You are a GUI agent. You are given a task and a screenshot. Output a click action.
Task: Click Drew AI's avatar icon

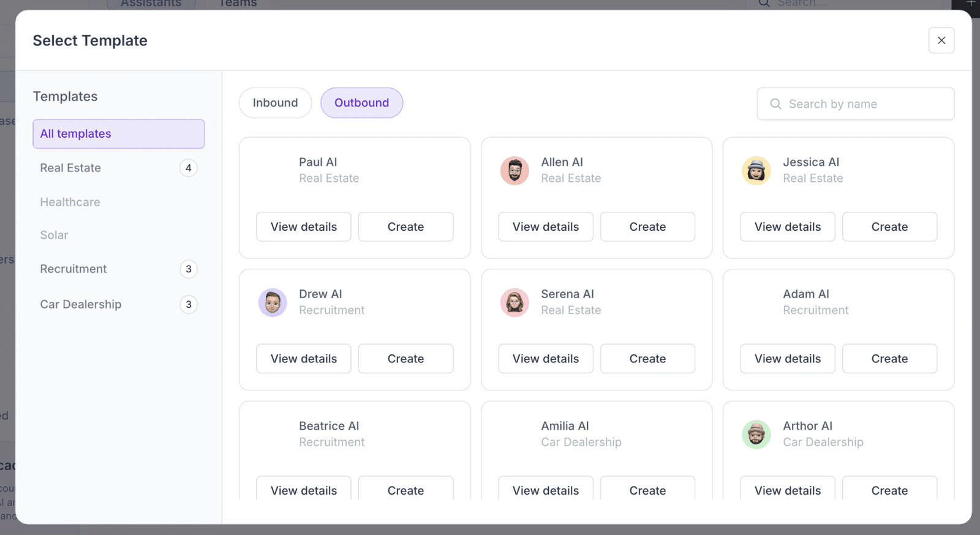pyautogui.click(x=273, y=302)
